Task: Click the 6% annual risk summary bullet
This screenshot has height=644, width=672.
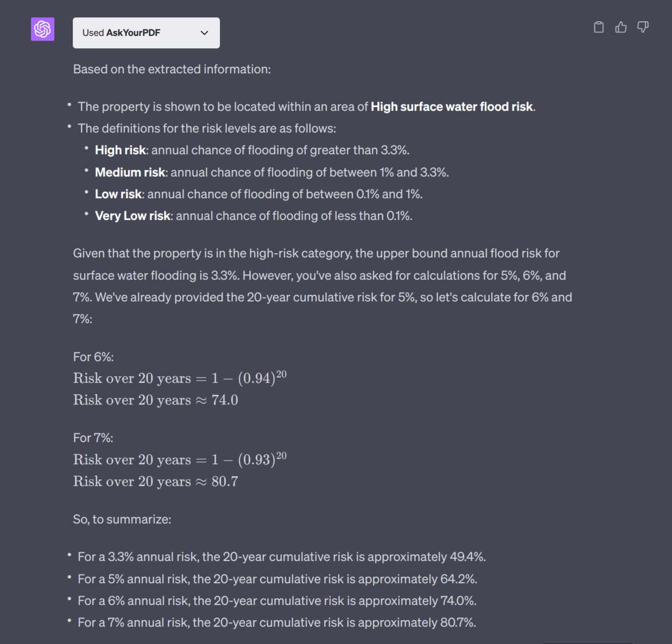Action: pos(277,601)
